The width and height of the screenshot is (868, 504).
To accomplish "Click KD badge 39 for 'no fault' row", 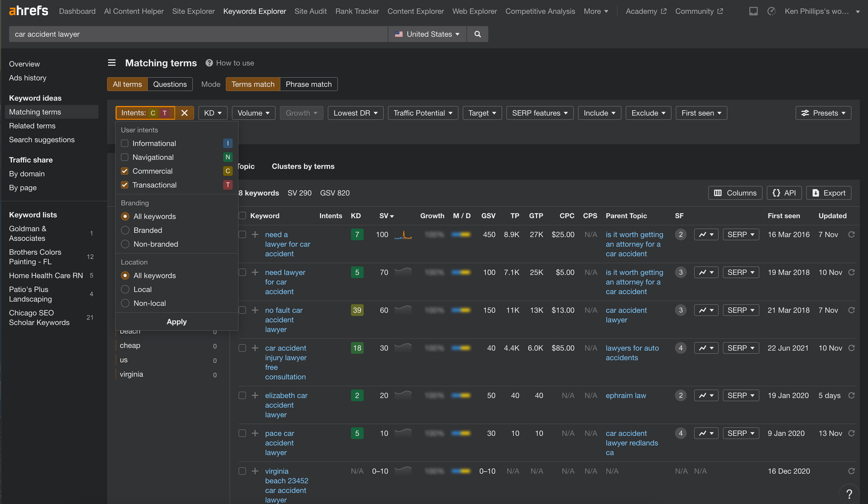I will (x=357, y=310).
